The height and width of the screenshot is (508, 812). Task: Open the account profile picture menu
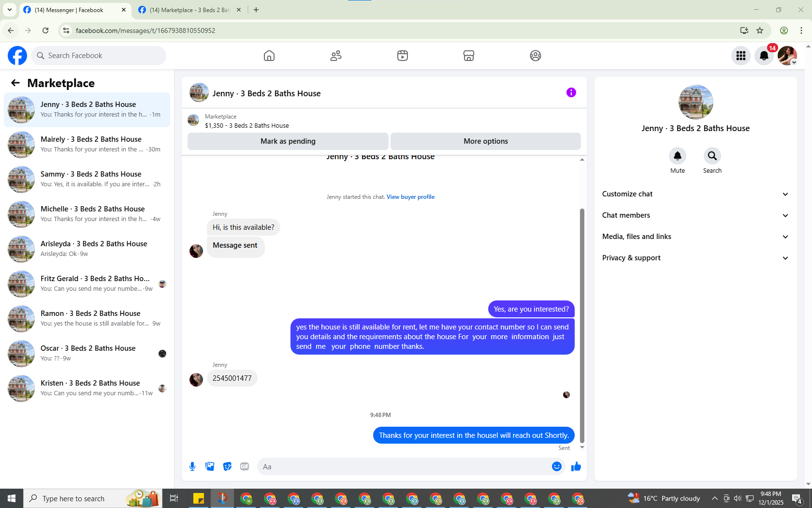click(x=787, y=56)
